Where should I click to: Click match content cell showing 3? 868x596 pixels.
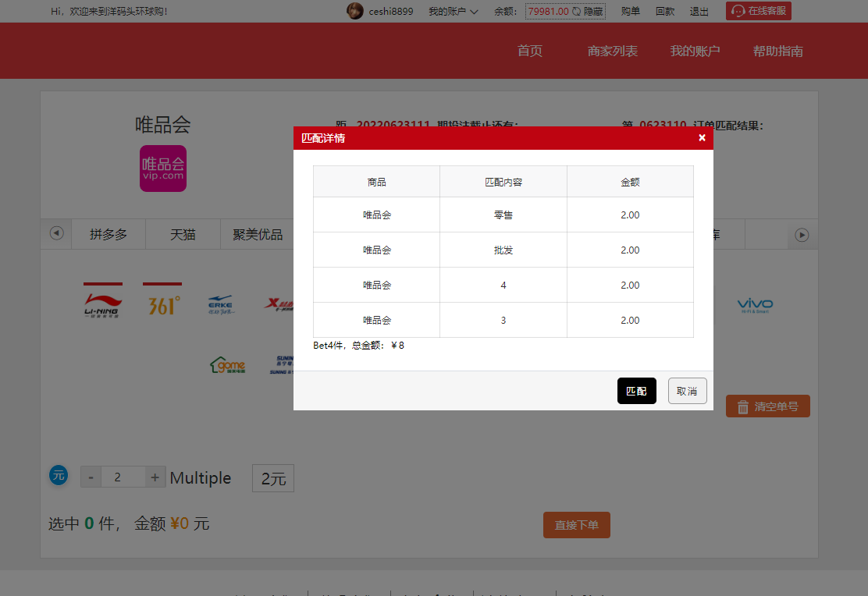503,320
